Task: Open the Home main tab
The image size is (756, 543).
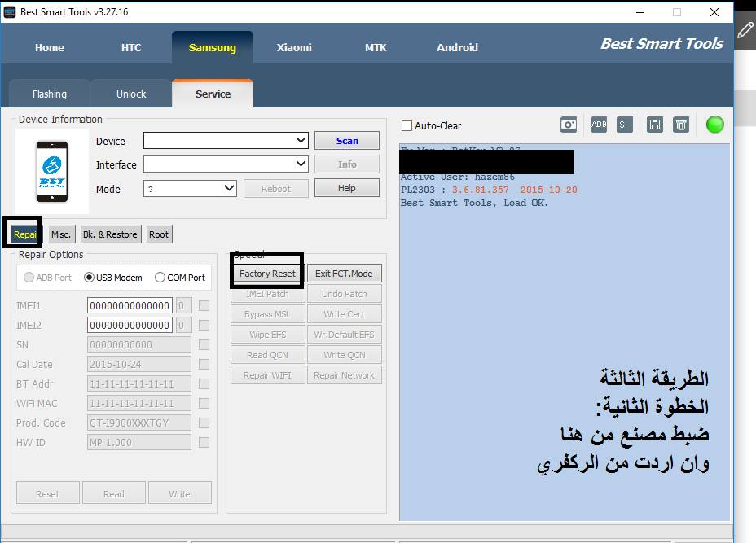Action: [x=50, y=47]
